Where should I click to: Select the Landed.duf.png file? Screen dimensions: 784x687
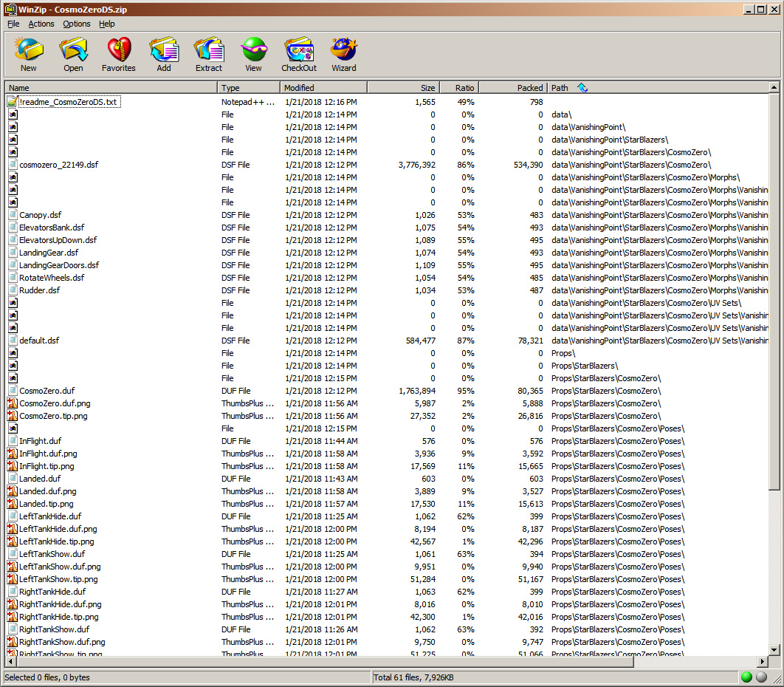47,491
